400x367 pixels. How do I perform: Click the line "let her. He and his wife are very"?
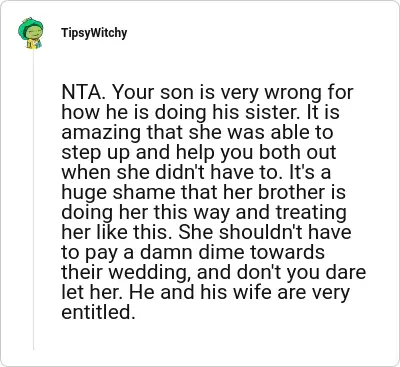click(x=205, y=292)
